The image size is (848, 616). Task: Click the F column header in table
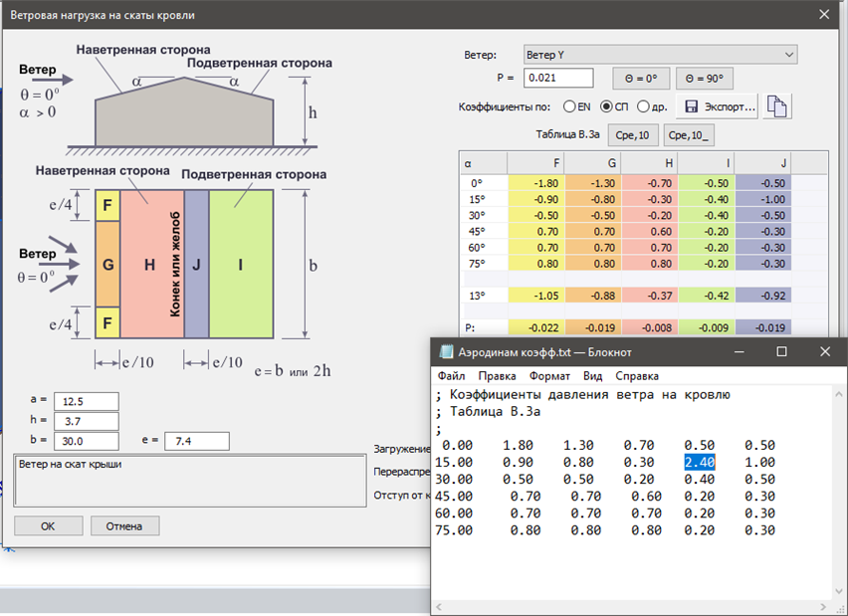[x=535, y=163]
